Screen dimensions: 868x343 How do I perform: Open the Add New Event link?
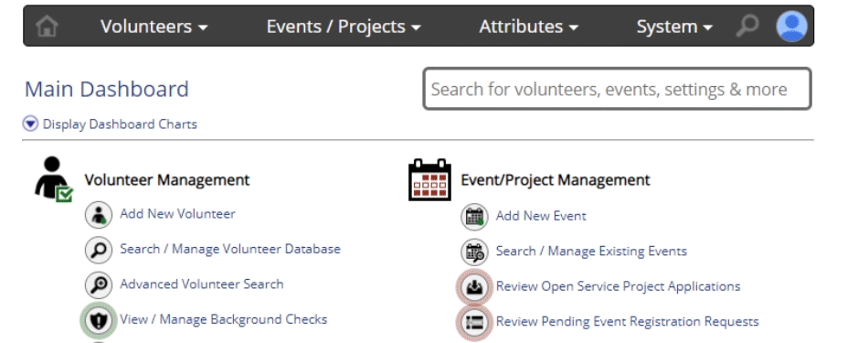click(541, 216)
